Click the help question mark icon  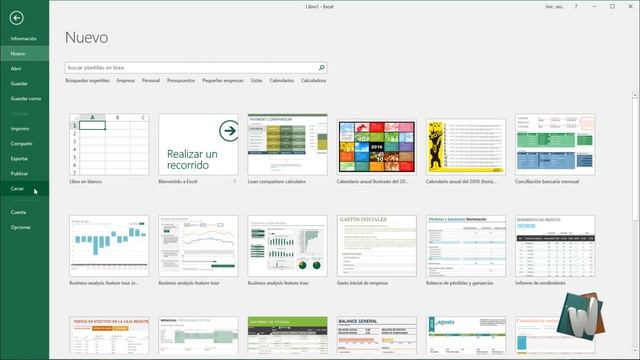576,7
